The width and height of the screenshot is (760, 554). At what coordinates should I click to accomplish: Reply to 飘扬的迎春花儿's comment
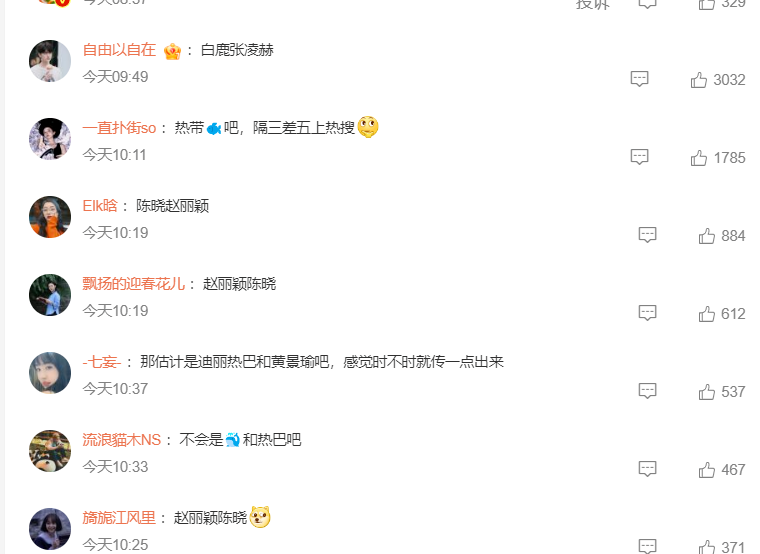pyautogui.click(x=648, y=313)
